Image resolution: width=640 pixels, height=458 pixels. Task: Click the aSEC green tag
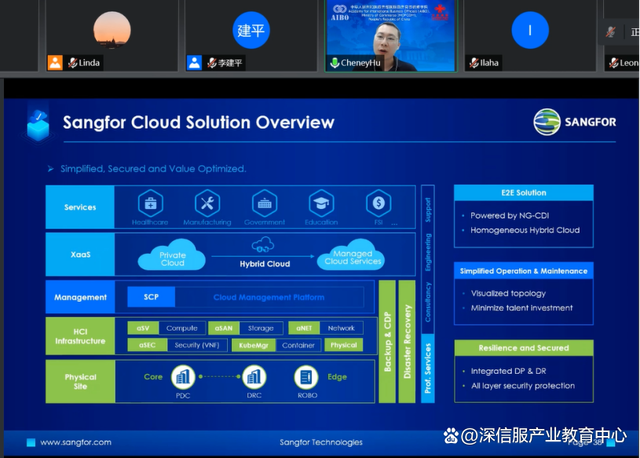click(x=147, y=345)
